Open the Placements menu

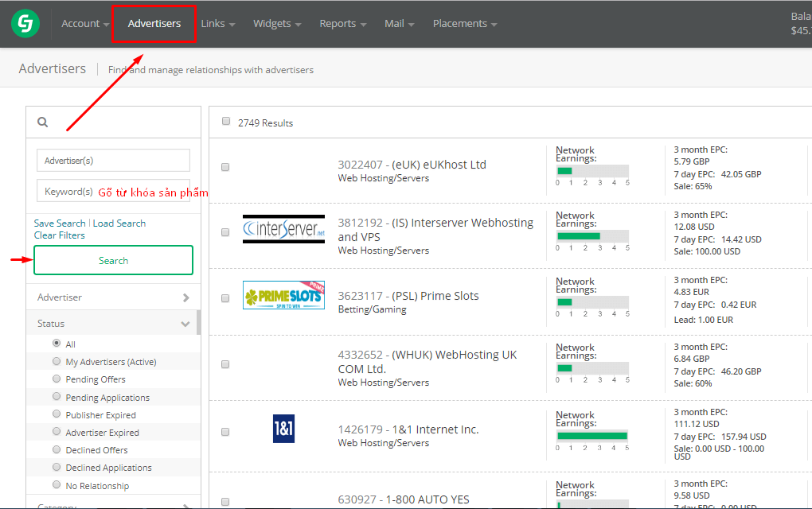464,24
